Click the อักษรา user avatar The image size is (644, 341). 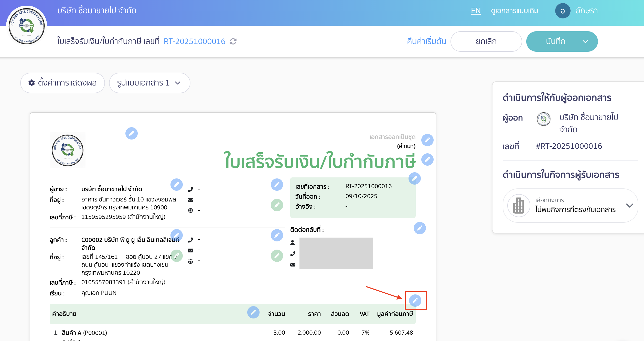[563, 11]
